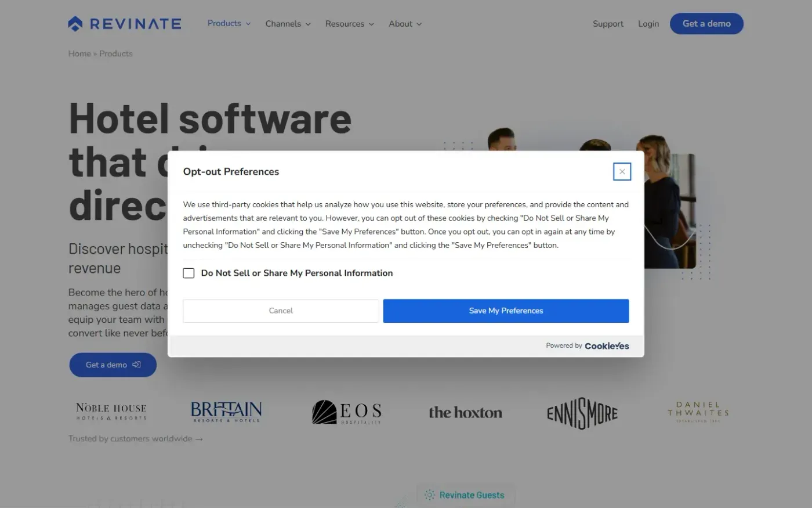Open the About dropdown menu

(x=405, y=24)
